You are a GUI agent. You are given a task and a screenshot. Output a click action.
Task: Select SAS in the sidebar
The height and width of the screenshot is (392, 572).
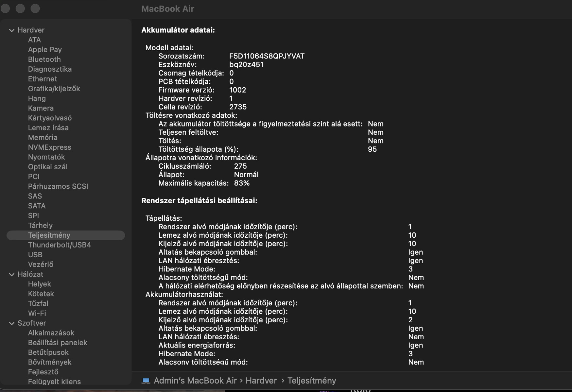pos(35,196)
